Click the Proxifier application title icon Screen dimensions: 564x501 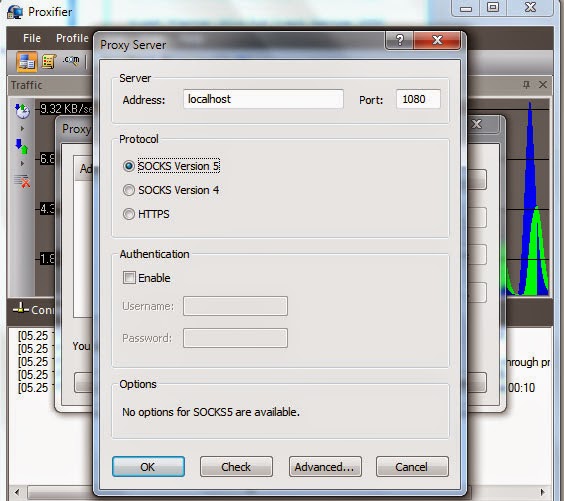pyautogui.click(x=15, y=12)
